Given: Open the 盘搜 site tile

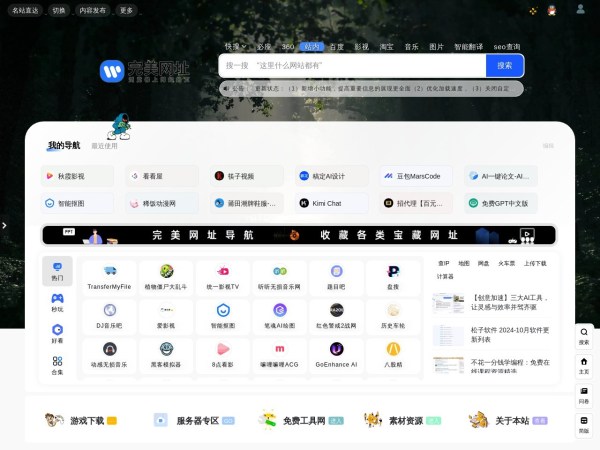Looking at the screenshot, I should click(x=393, y=277).
